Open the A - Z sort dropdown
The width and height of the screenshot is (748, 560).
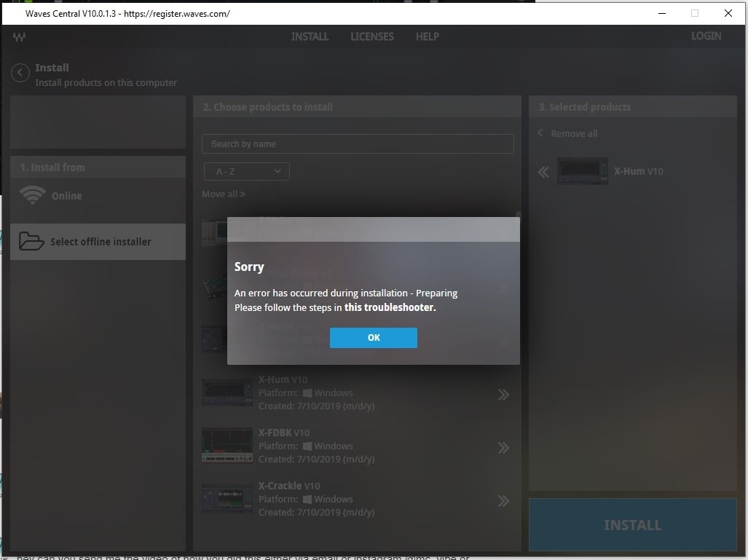(x=245, y=171)
